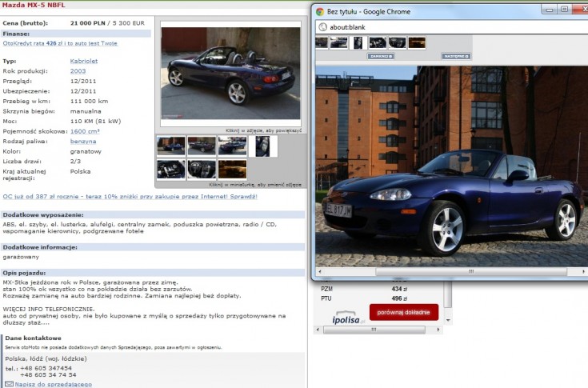Select the seat interior thumbnail in popup strip
This screenshot has width=588, height=388.
pos(358,42)
